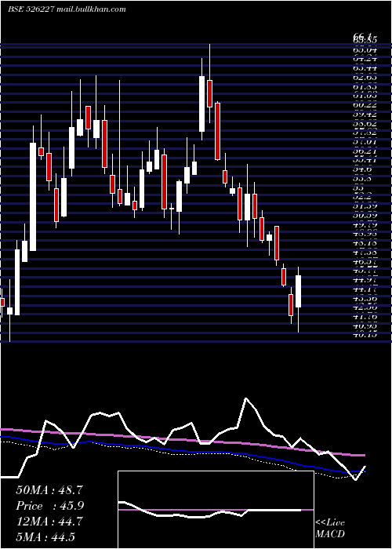Click the 63.44 price axis label
The image size is (392, 549).
(365, 68)
